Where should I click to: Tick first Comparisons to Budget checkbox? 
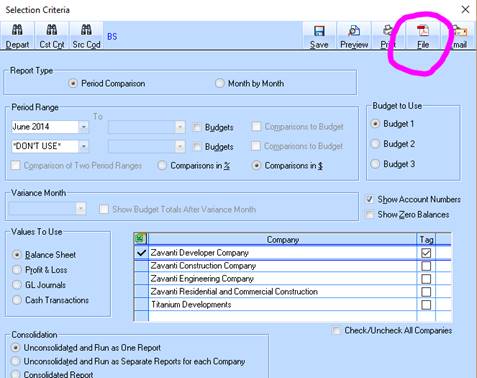(x=256, y=127)
